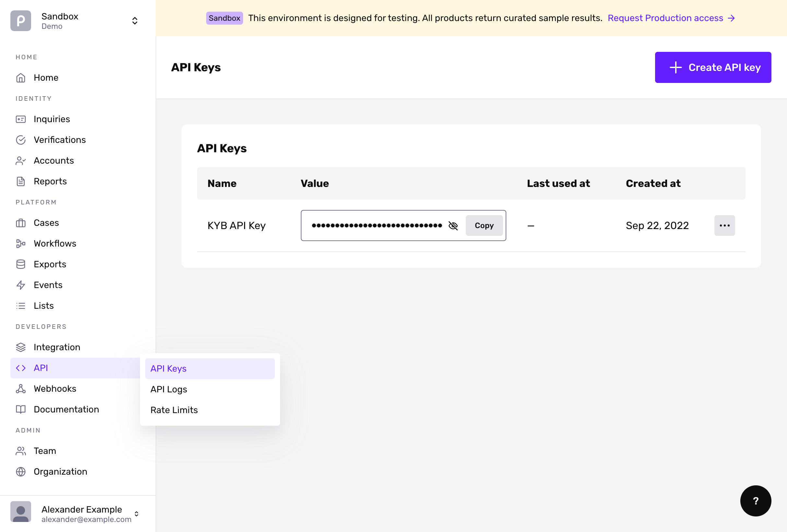Switch to the API Logs submenu item
The width and height of the screenshot is (787, 532).
169,389
